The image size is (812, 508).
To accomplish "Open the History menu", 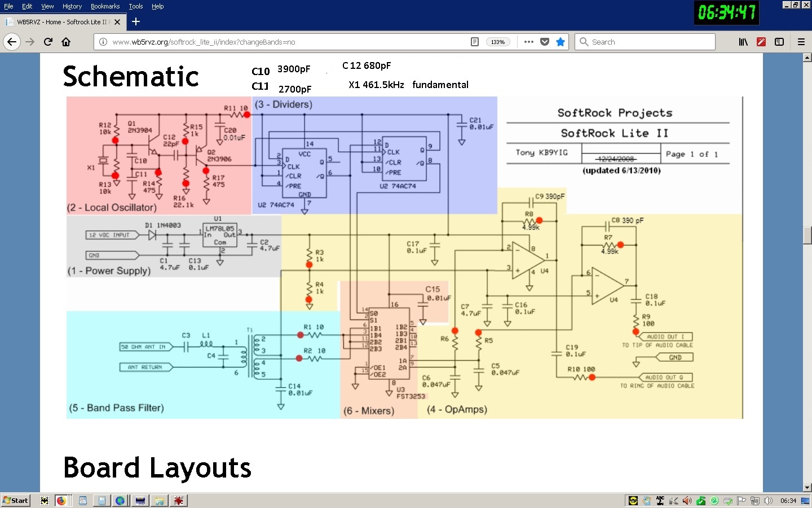I will 72,6.
